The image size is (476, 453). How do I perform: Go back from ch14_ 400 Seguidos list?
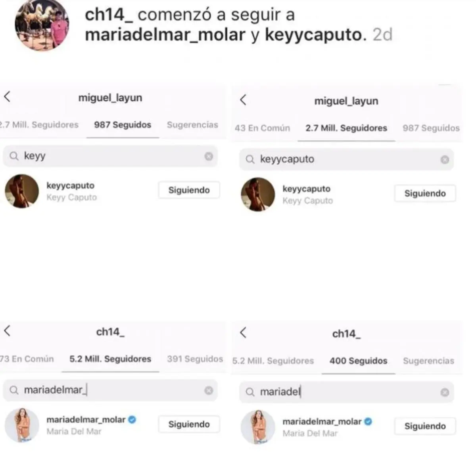(x=243, y=333)
